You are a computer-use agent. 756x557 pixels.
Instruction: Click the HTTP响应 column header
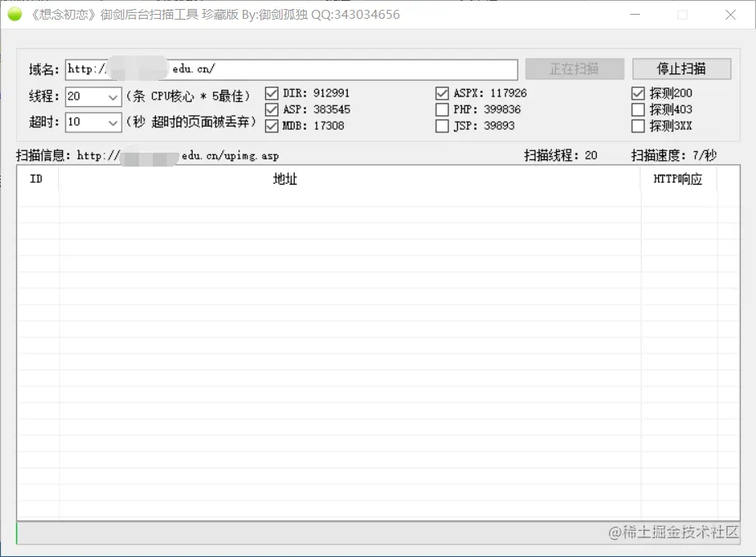(x=679, y=179)
